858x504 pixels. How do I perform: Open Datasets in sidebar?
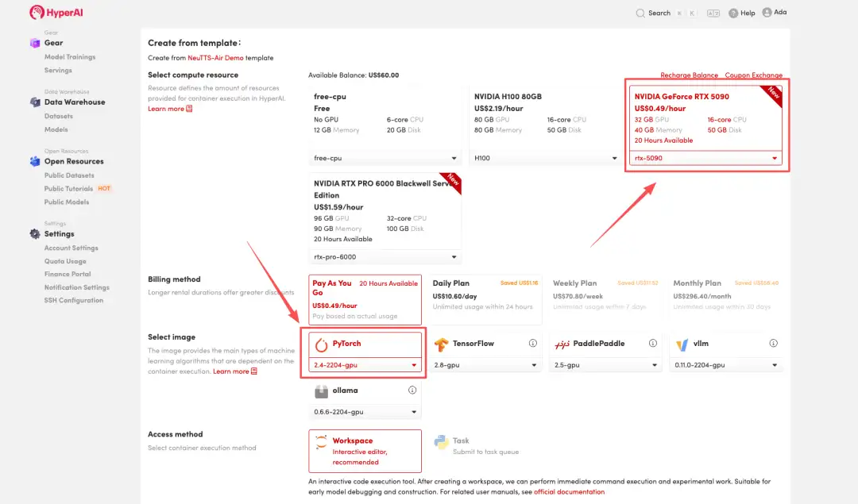59,116
